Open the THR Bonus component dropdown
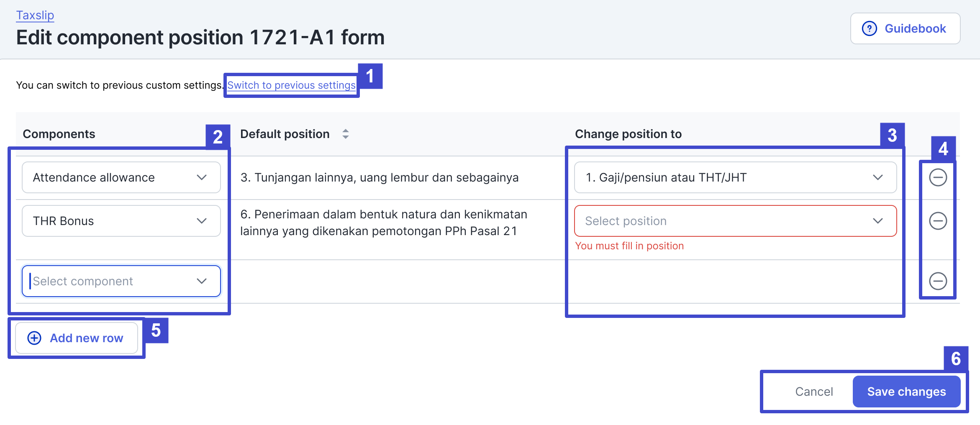980x425 pixels. pos(121,221)
